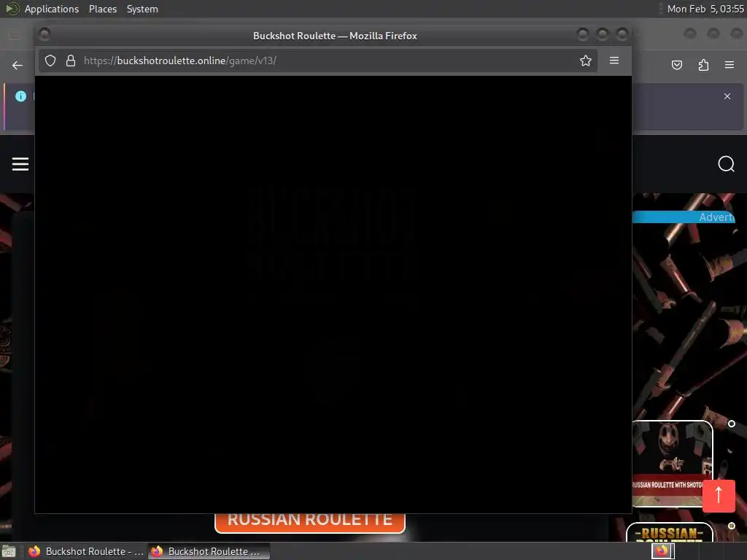Open the Applications menu
This screenshot has height=560, width=747.
pyautogui.click(x=52, y=9)
